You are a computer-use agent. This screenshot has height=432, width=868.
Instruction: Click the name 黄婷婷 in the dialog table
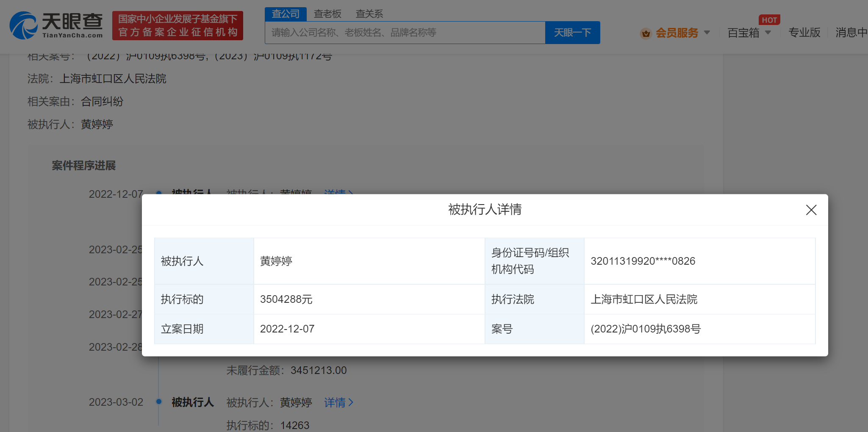point(276,261)
